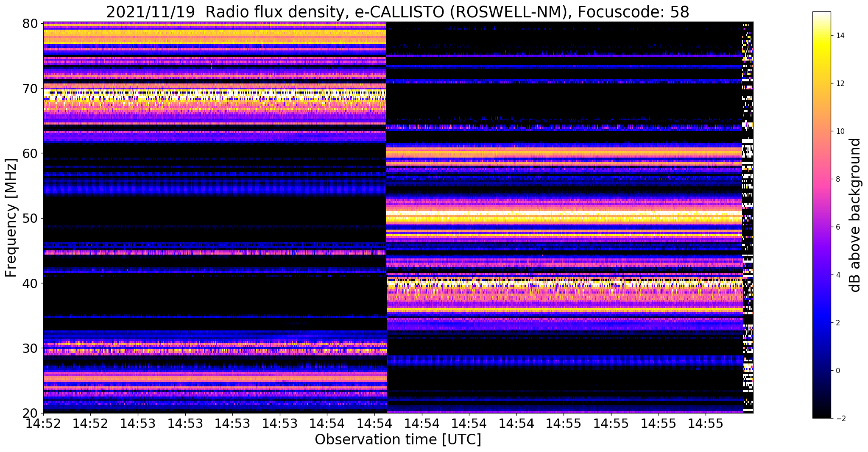Image resolution: width=868 pixels, height=452 pixels.
Task: Select the 80 MHz frequency tick label
Action: (30, 23)
